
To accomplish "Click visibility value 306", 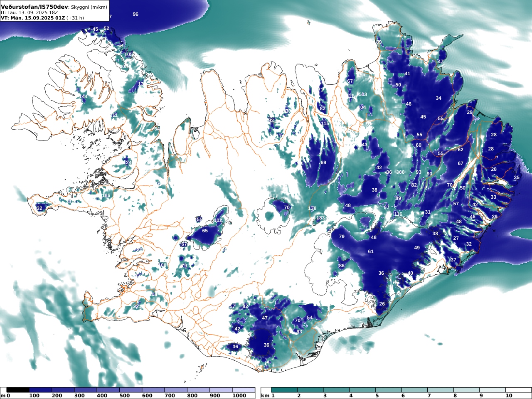I will tap(400, 172).
